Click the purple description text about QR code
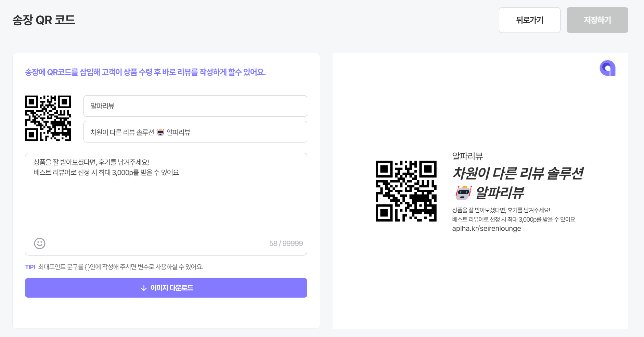 [x=145, y=72]
